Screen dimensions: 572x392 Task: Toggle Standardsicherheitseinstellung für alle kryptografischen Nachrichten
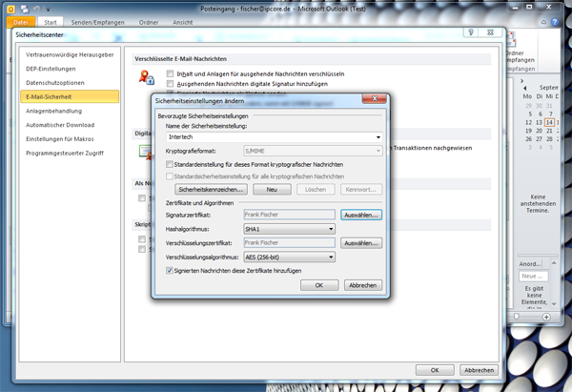click(170, 176)
